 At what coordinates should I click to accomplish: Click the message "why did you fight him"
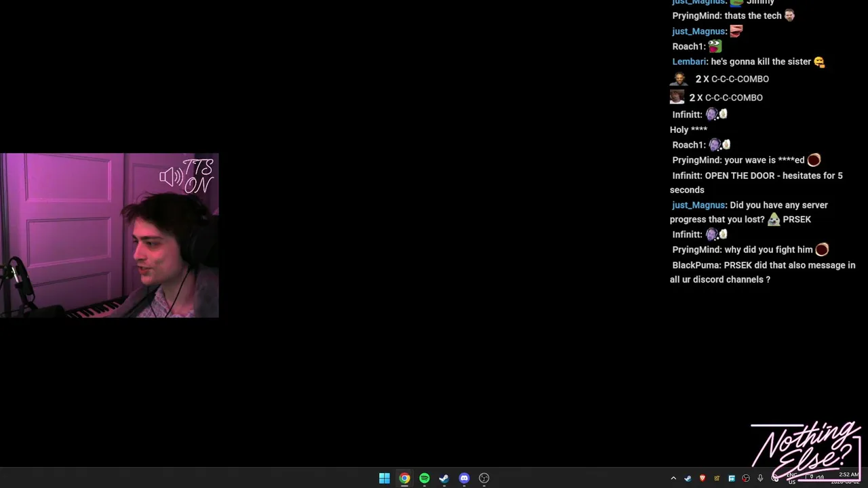(x=768, y=249)
